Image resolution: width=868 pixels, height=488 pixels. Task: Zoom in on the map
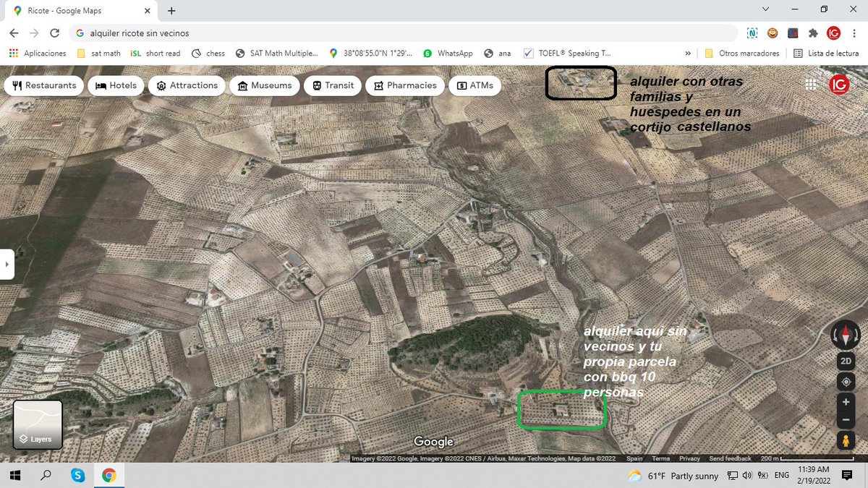846,402
